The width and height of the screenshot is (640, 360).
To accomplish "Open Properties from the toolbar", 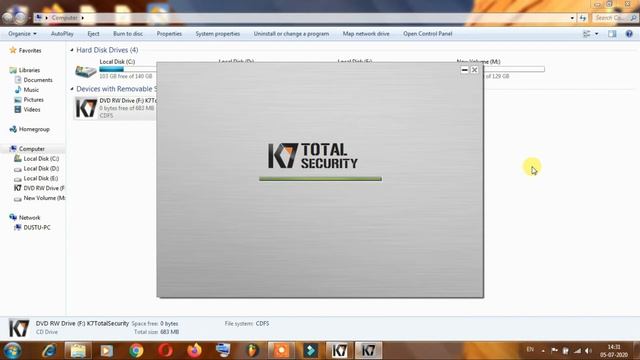I will pyautogui.click(x=169, y=34).
